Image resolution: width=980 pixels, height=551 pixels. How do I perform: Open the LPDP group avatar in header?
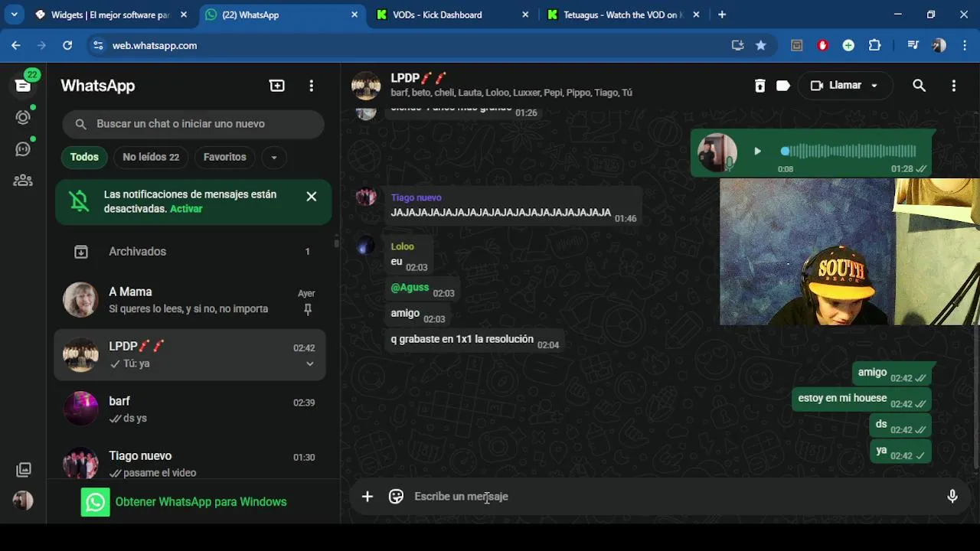366,86
